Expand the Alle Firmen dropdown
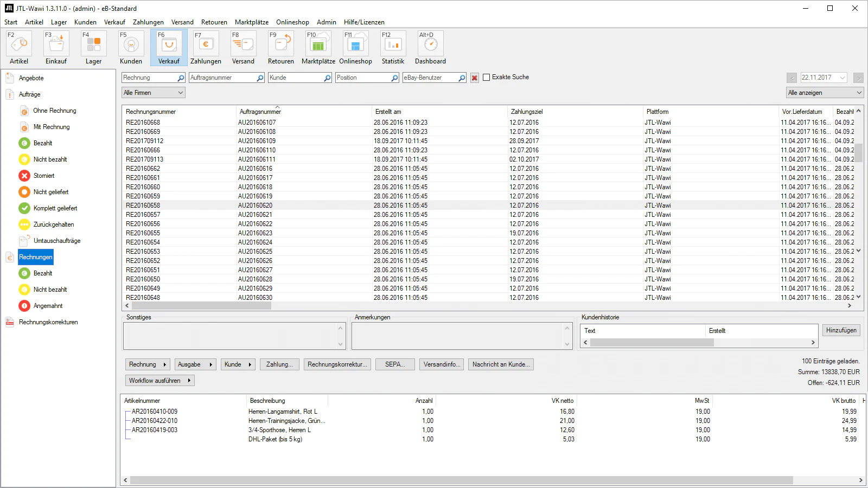Viewport: 868px width, 488px height. pyautogui.click(x=154, y=93)
